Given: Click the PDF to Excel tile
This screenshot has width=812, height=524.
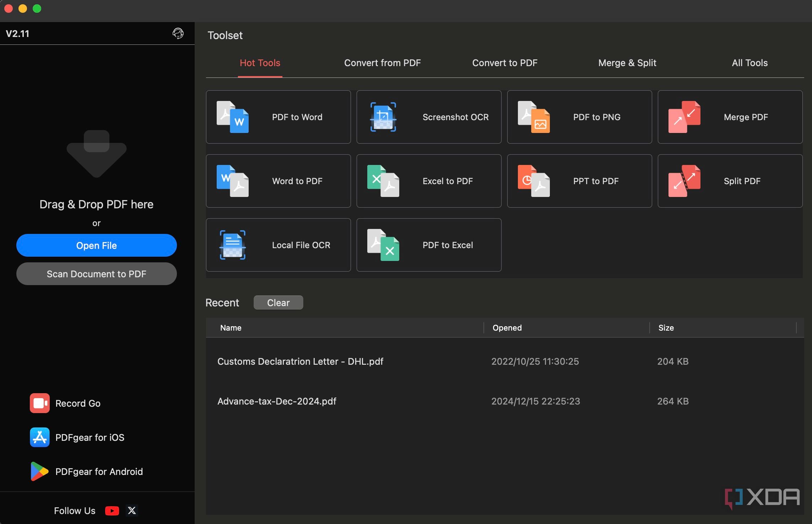Looking at the screenshot, I should [429, 245].
